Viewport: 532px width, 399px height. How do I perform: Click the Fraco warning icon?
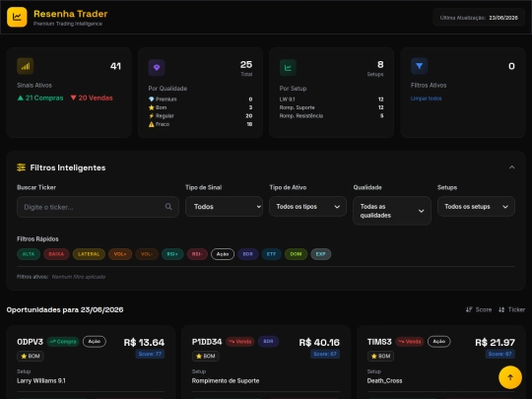[152, 124]
